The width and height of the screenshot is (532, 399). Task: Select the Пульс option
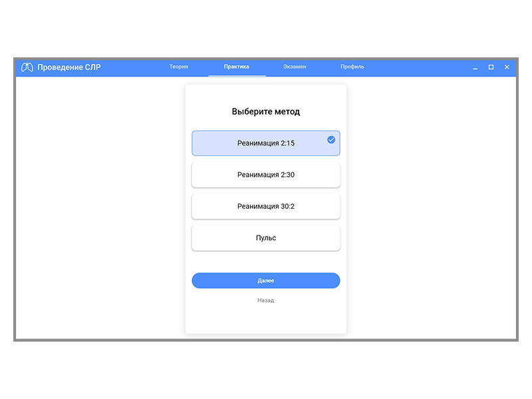[265, 238]
